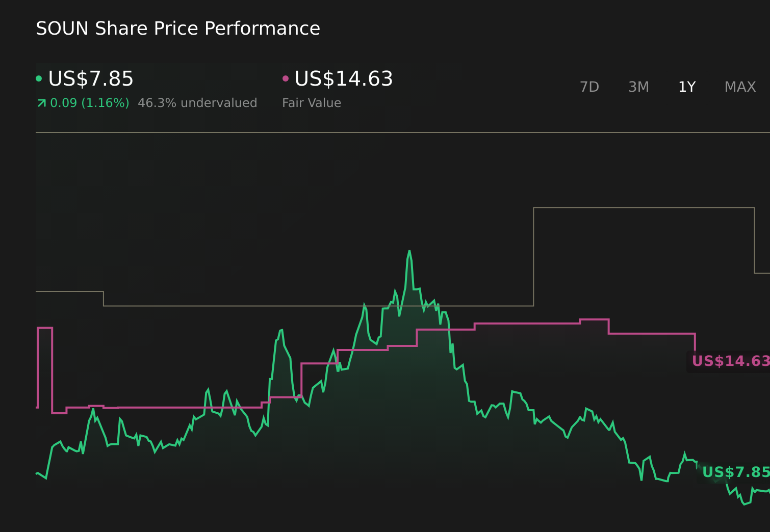Screen dimensions: 770x532
Task: Toggle the US$14.63 Fair Value series
Action: pos(344,78)
